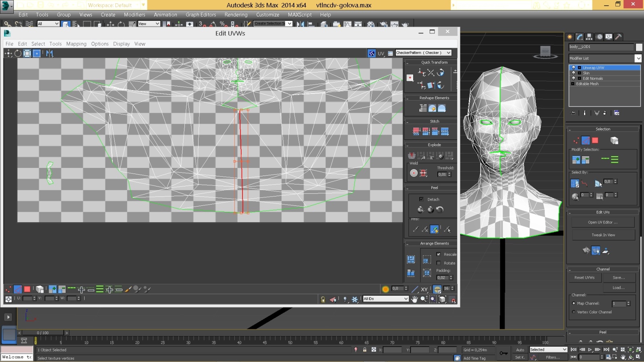Click the Reset UVWs button
644x362 pixels.
click(x=584, y=277)
